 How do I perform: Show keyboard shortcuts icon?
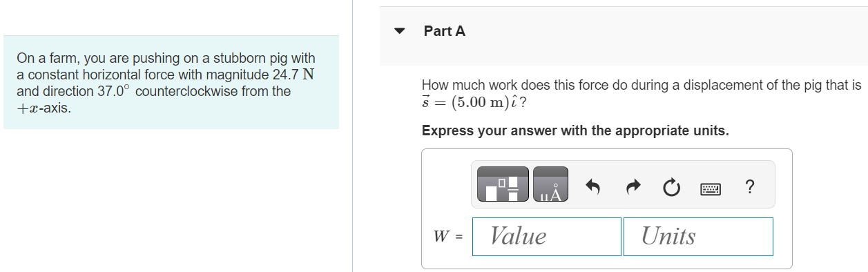[711, 188]
